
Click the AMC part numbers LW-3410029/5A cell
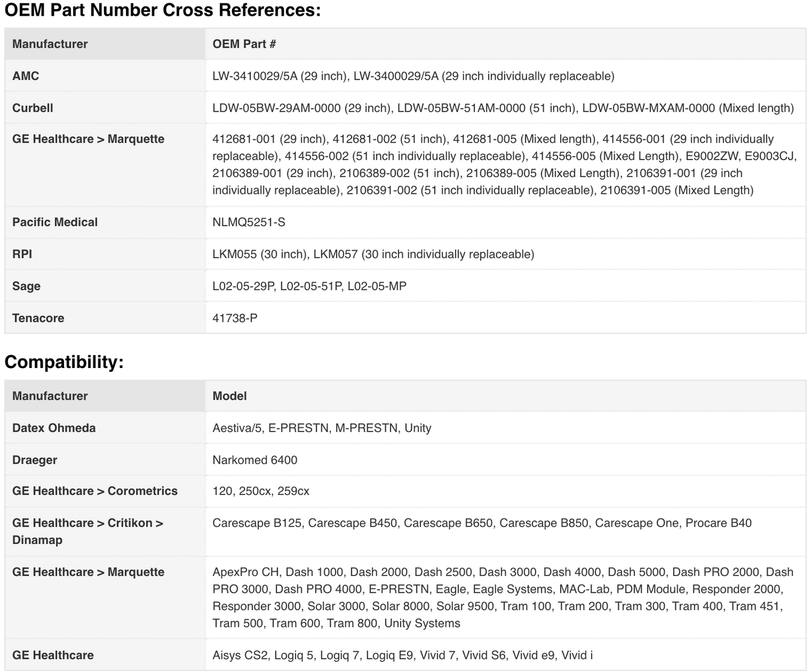(x=505, y=76)
